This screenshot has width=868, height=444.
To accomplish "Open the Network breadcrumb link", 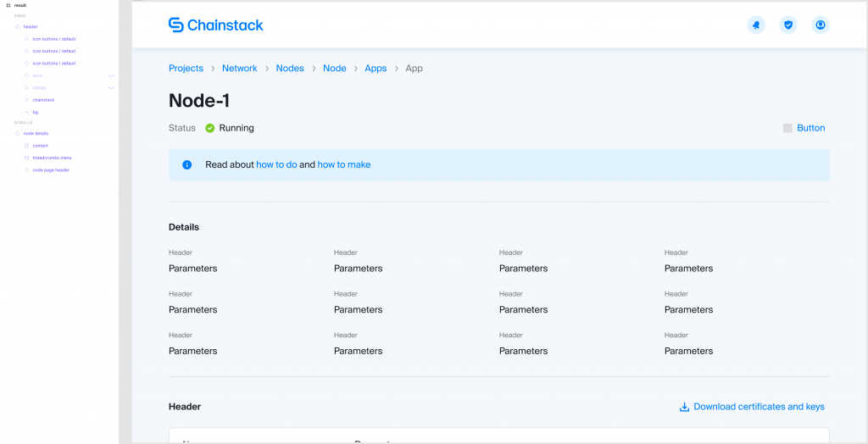I will [x=240, y=68].
